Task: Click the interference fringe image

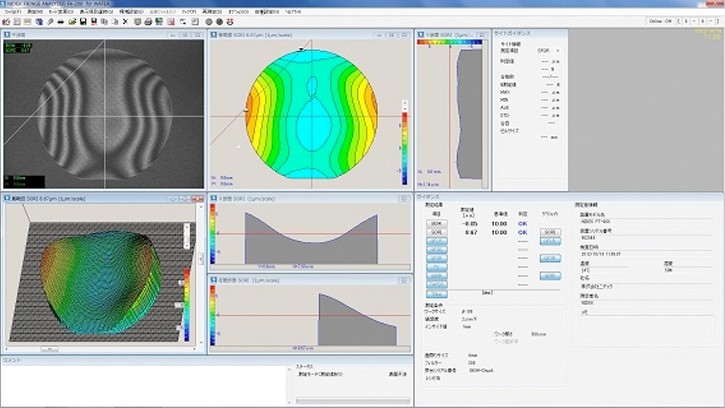Action: point(104,114)
